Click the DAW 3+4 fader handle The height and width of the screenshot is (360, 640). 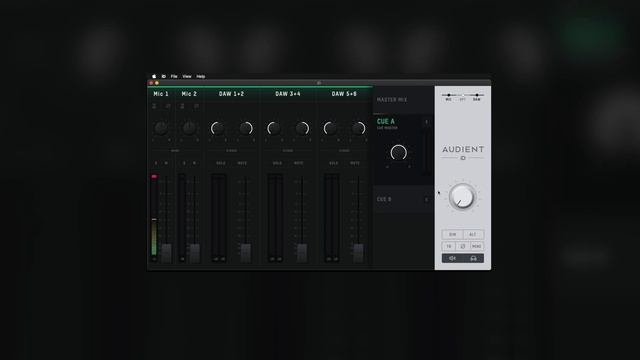[302, 253]
